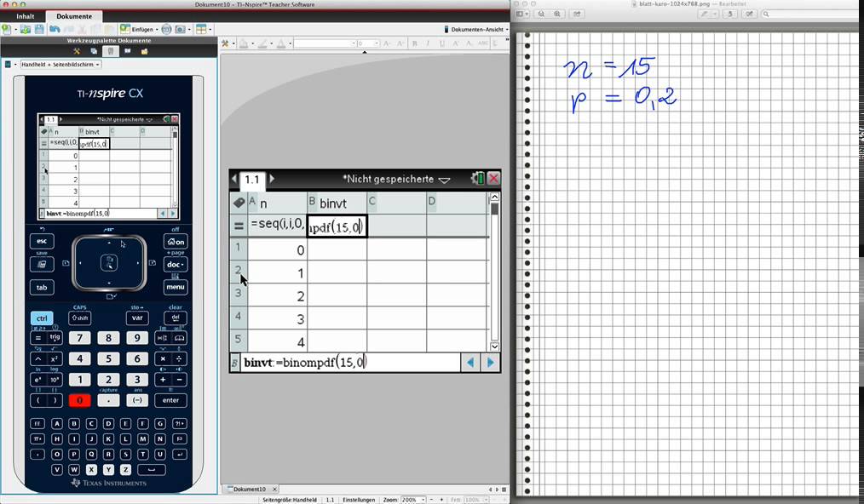The image size is (864, 504).
Task: Open the utilities palette icon
Action: click(127, 51)
